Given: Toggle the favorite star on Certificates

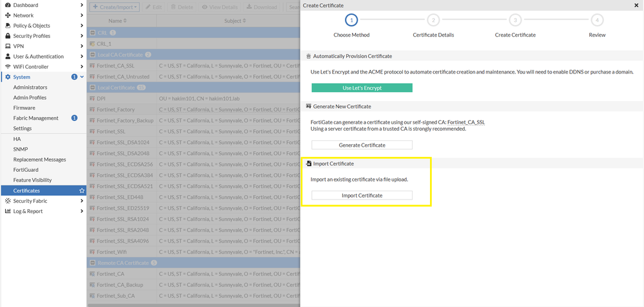Looking at the screenshot, I should 82,191.
